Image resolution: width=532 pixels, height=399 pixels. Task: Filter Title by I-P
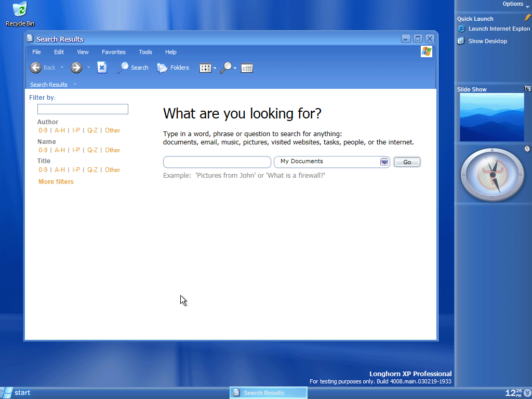pos(76,170)
